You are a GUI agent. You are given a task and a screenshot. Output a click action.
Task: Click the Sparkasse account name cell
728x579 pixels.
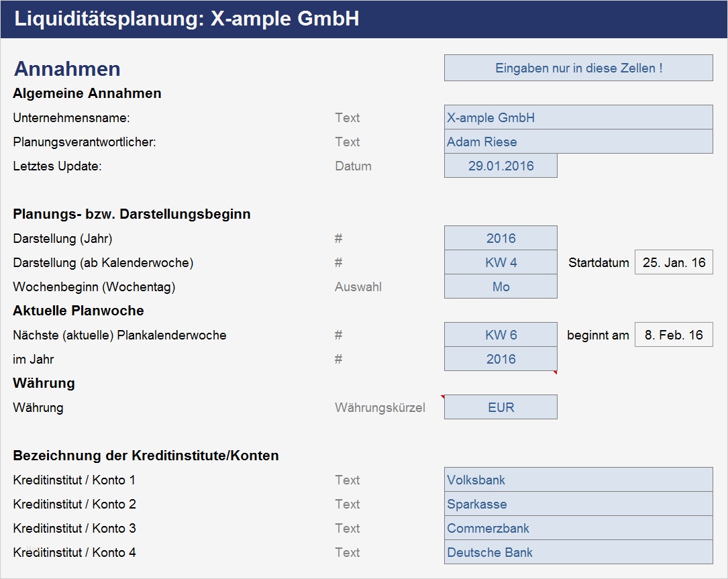tap(578, 504)
